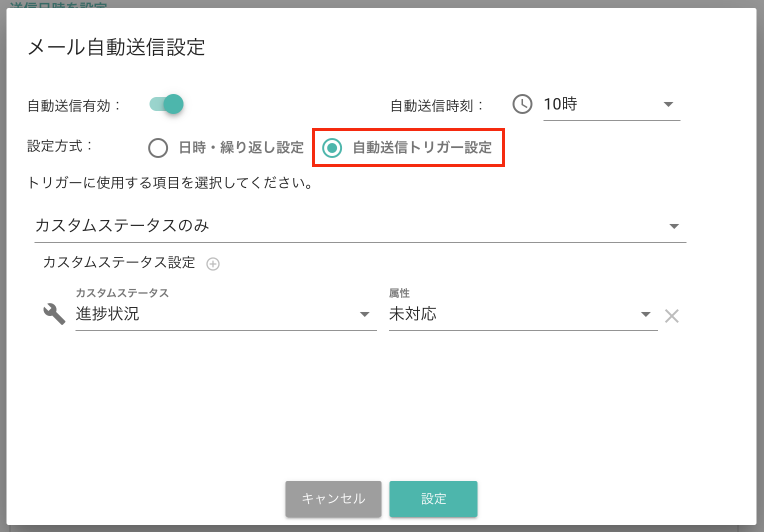Click the 設定方式 label
Screen dimensions: 764x532
(60, 146)
